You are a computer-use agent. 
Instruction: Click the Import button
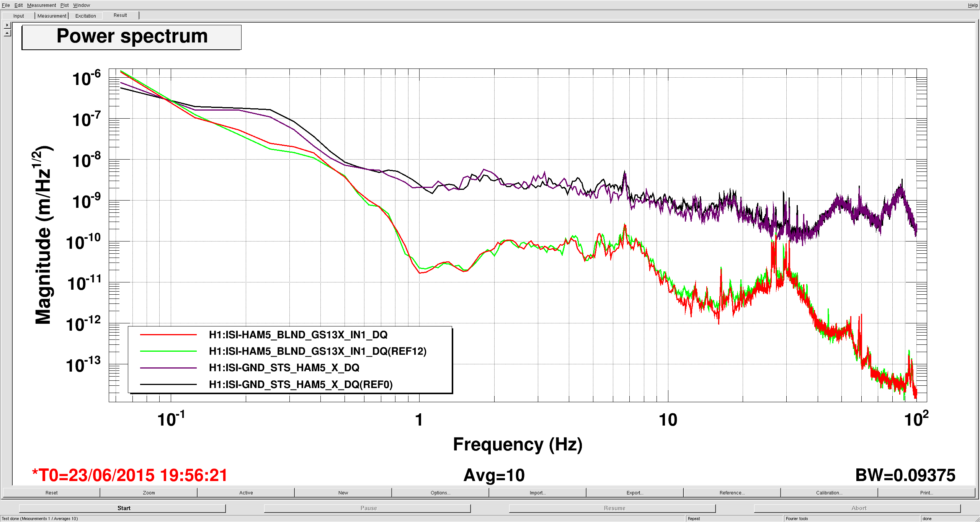pyautogui.click(x=537, y=493)
